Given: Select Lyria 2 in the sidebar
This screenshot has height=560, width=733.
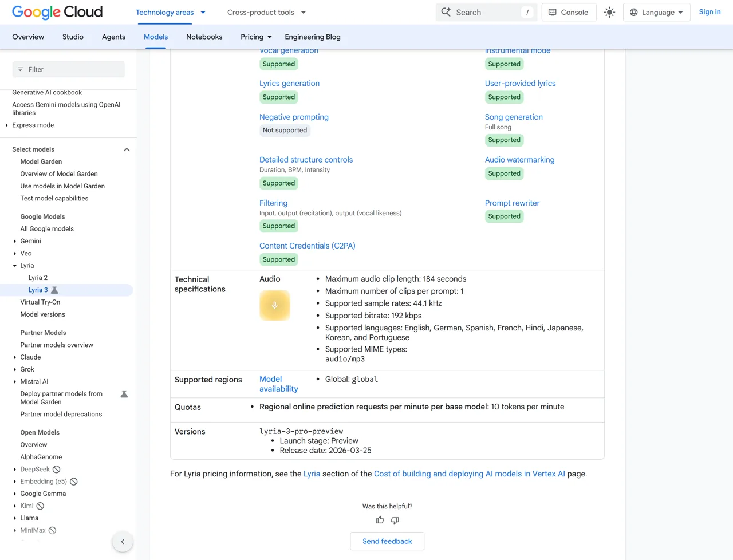Looking at the screenshot, I should 38,278.
